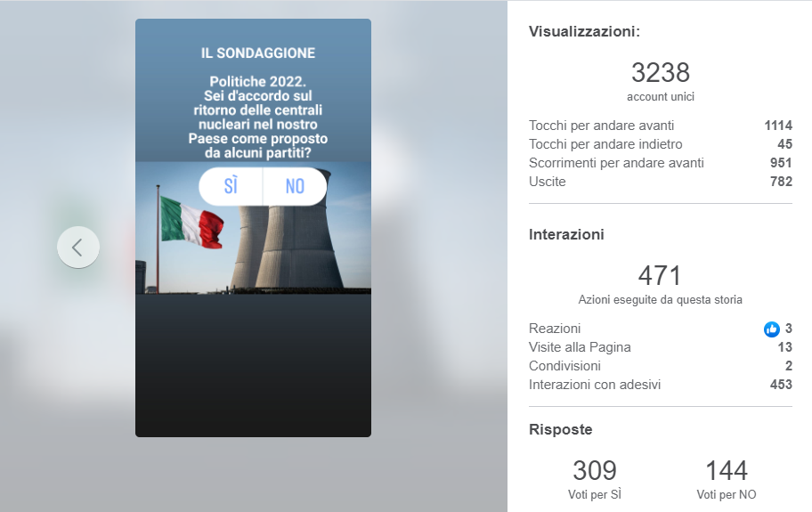The image size is (812, 512).
Task: Click the 'Condivisioni' row
Action: pos(661,365)
